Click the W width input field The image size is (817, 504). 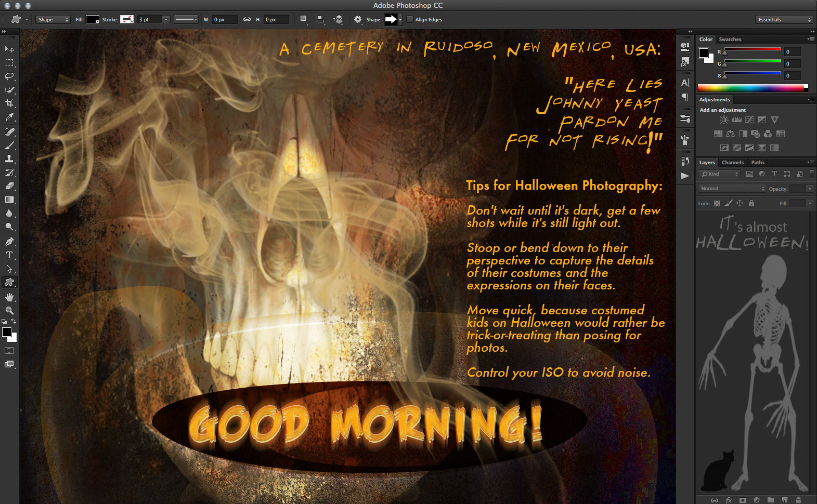tap(225, 20)
